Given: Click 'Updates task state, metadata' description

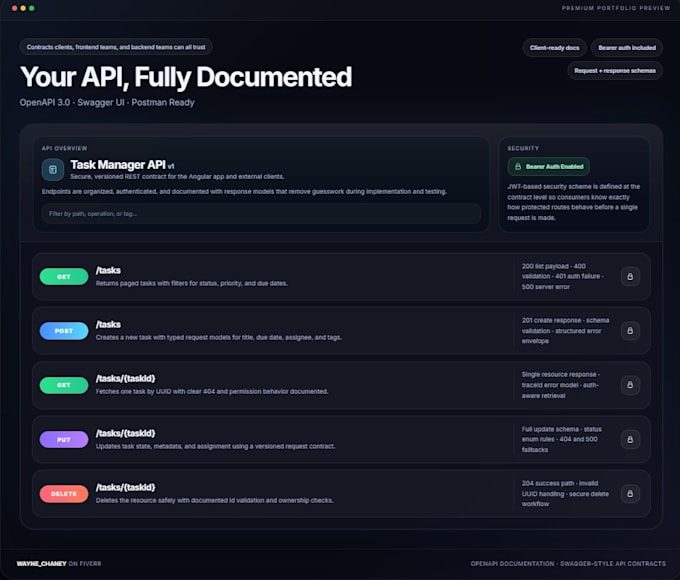Looking at the screenshot, I should pyautogui.click(x=215, y=446).
